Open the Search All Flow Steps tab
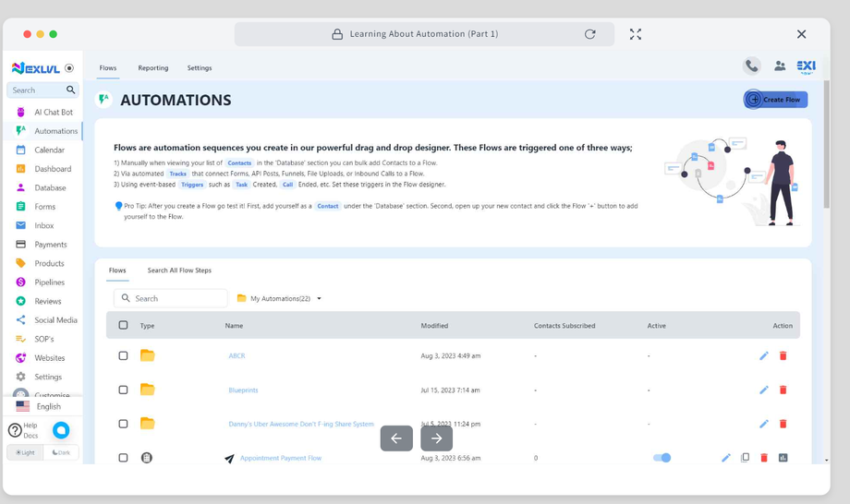Screen dimensions: 850x504 click(179, 270)
